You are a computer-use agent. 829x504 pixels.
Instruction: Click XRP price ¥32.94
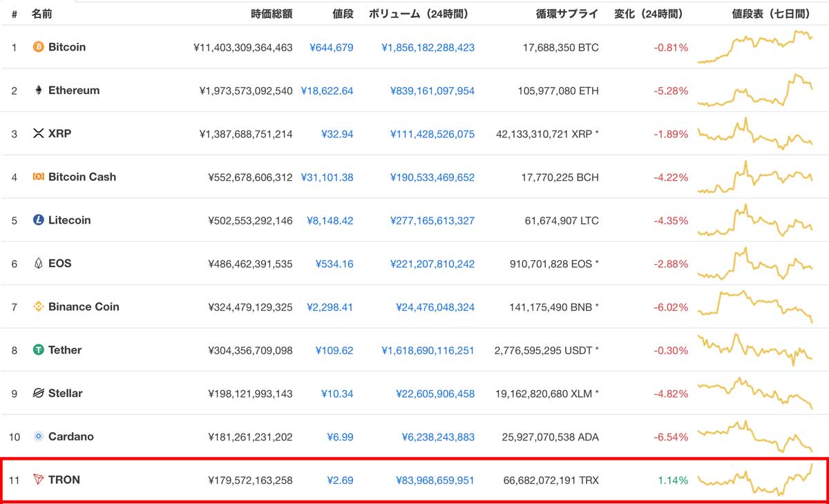pyautogui.click(x=337, y=134)
